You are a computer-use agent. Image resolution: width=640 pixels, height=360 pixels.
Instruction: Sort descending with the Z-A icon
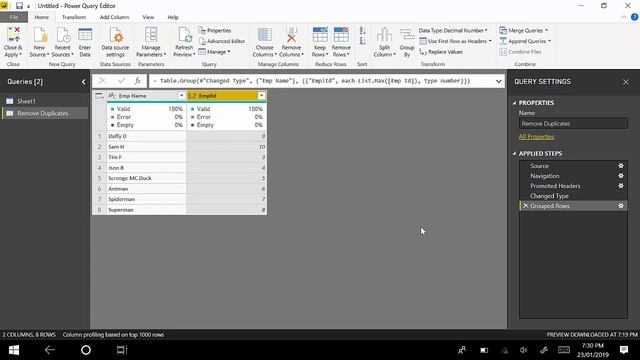point(362,40)
